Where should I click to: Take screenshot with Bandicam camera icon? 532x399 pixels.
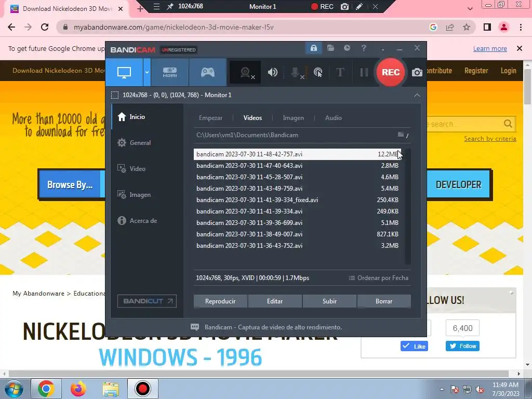(x=417, y=72)
